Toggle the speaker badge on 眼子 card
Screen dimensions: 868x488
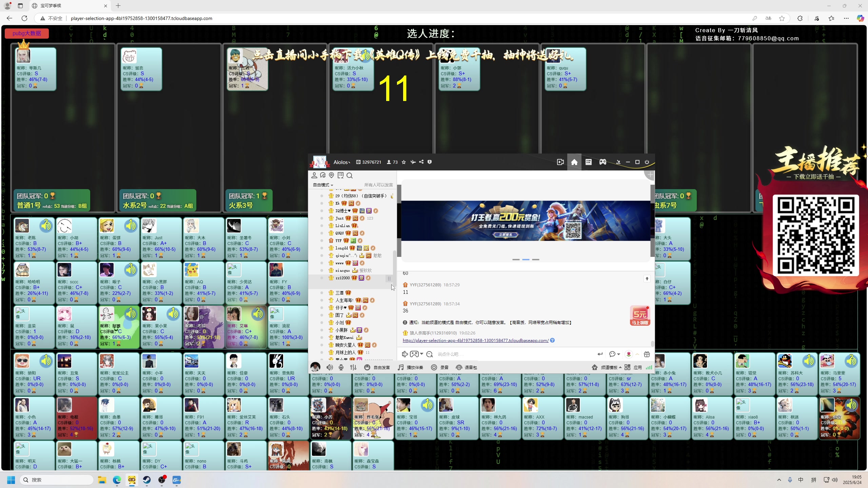click(x=131, y=269)
